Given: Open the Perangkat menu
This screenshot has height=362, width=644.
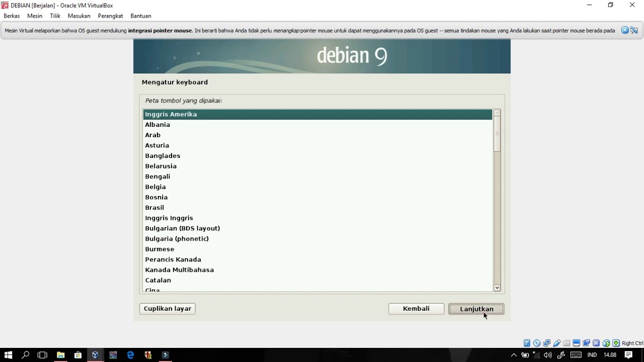Looking at the screenshot, I should pyautogui.click(x=110, y=16).
